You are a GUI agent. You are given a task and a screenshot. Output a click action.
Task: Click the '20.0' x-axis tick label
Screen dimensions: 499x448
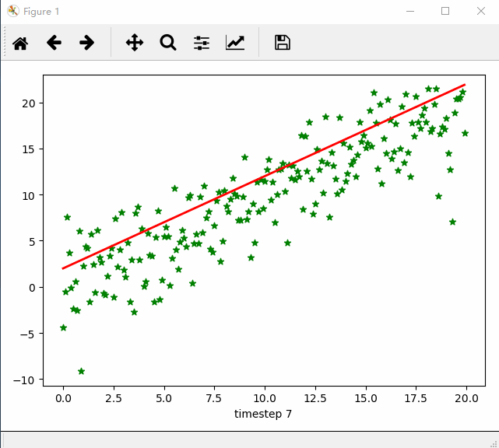tap(466, 398)
